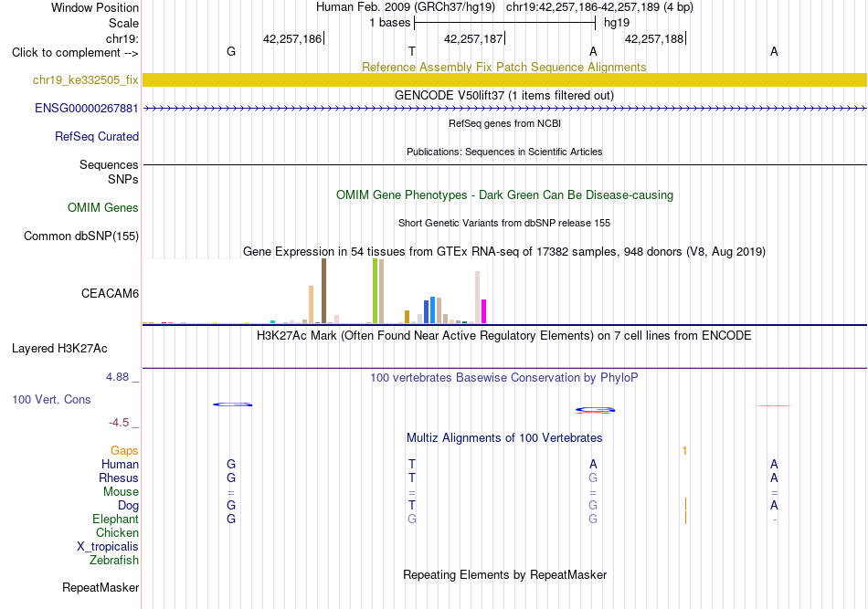Click the 42,257,188 coordinate on the ruler
The image size is (868, 609).
tap(654, 38)
